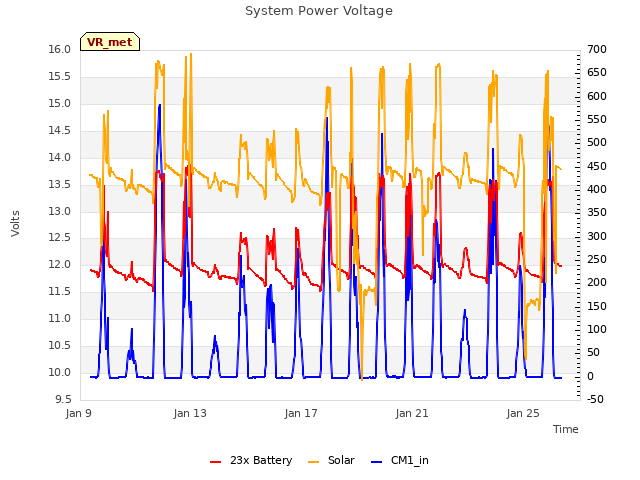Toggle the CM1_in legend entry
This screenshot has height=480, width=640.
(x=400, y=460)
